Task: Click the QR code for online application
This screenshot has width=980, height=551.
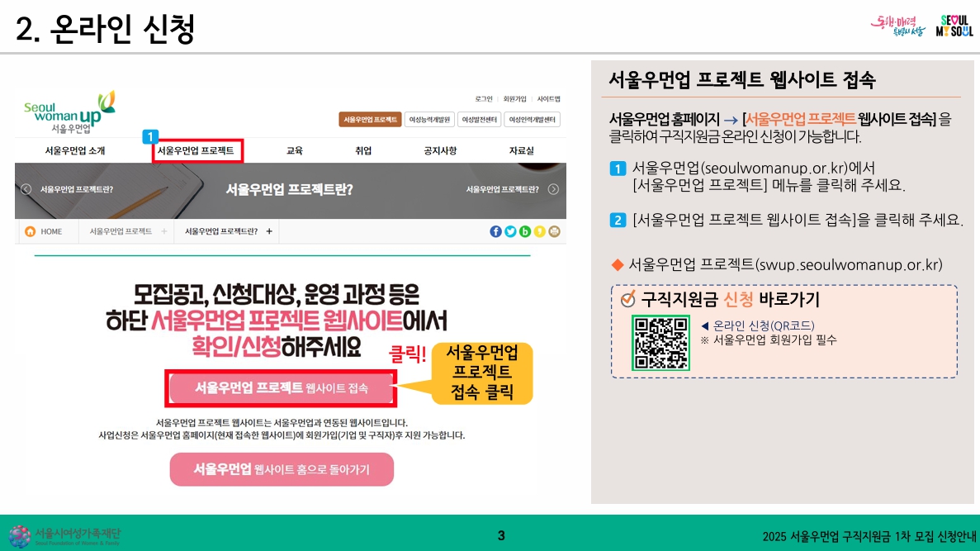Action: coord(660,344)
